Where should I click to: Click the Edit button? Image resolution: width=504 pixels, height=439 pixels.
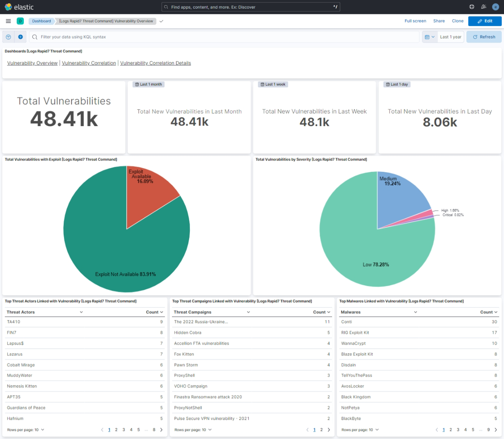(485, 21)
